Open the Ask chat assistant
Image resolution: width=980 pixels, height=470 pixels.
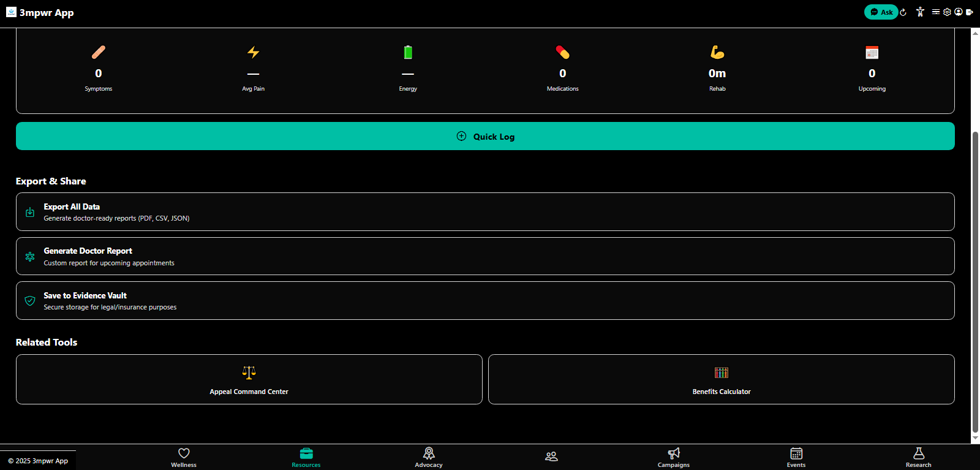(x=881, y=12)
